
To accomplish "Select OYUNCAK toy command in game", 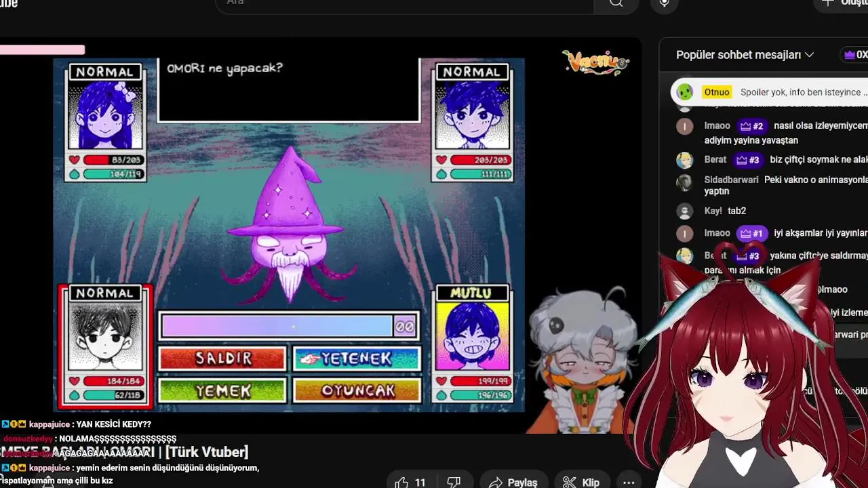I will click(357, 390).
